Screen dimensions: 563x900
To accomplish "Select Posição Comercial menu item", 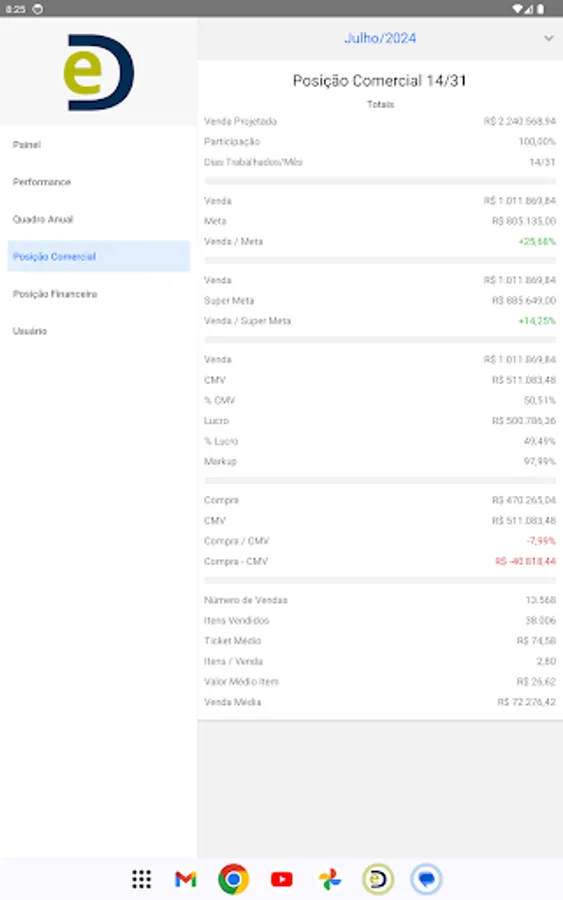I will coord(99,256).
